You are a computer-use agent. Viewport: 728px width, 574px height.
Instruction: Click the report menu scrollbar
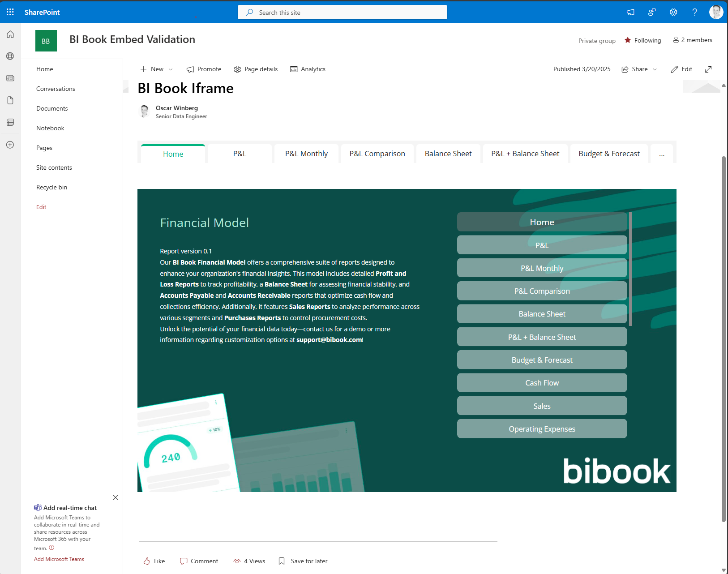[630, 269]
